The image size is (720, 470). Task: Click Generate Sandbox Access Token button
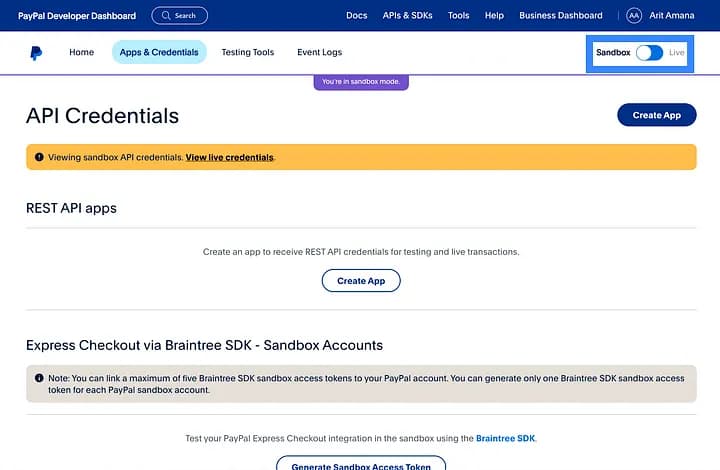click(x=361, y=465)
